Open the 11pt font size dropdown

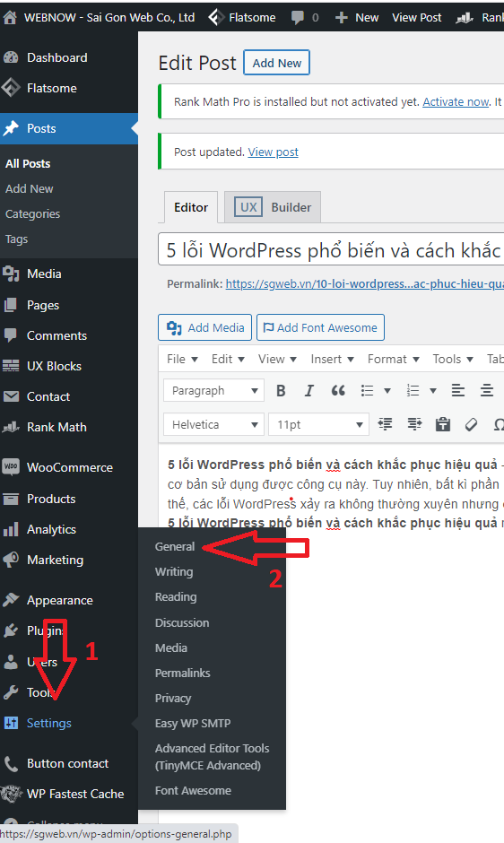[x=319, y=425]
